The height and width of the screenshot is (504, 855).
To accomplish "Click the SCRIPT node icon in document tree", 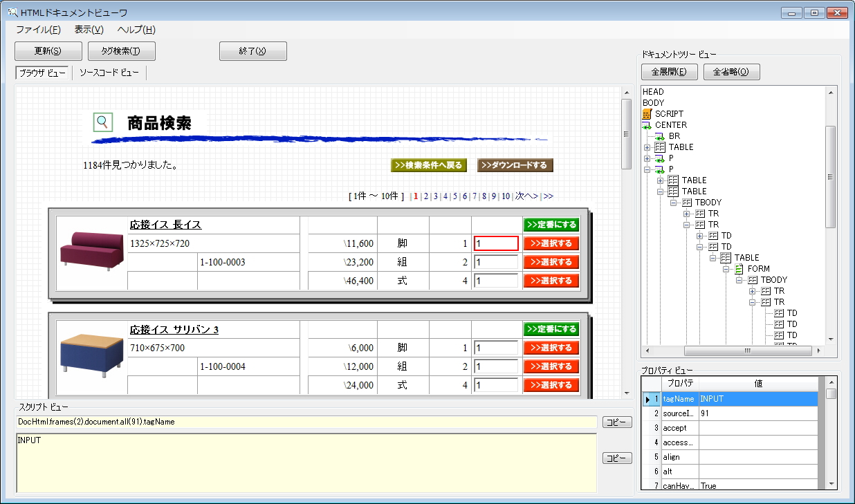I will coord(647,114).
